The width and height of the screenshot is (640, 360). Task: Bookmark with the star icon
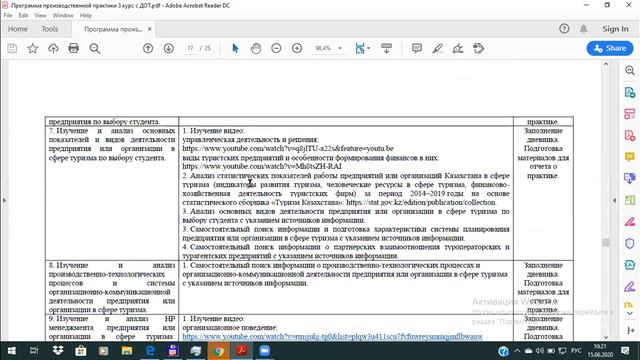pos(33,49)
